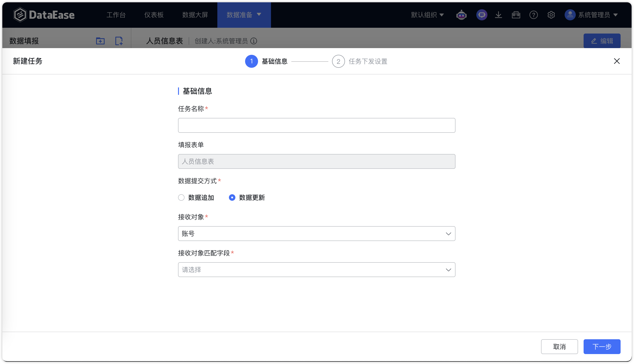Viewport: 634px width, 364px height.
Task: Open the 接收对象 dropdown showing 账号
Action: (316, 234)
